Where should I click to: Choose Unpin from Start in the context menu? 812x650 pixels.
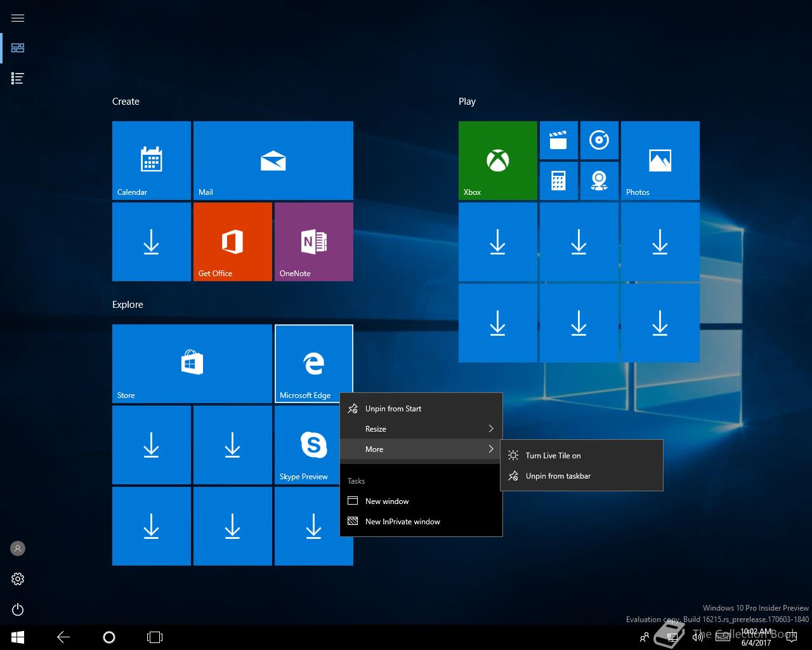point(421,409)
